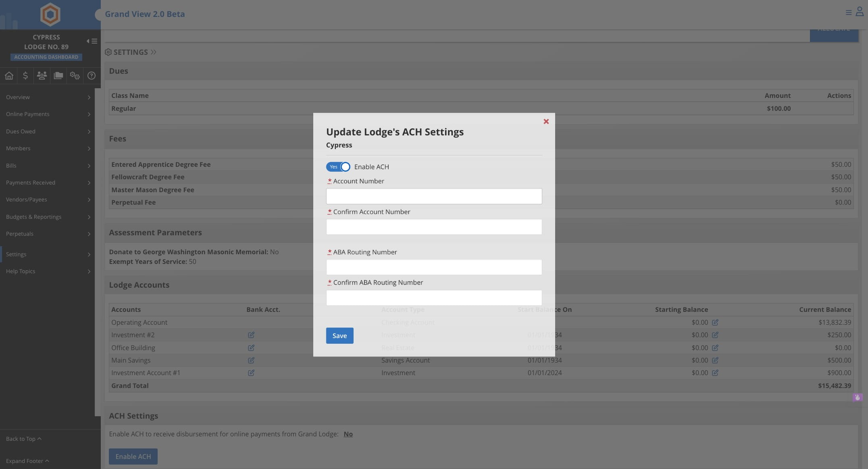The width and height of the screenshot is (868, 469).
Task: Collapse the sidebar with the menu toggle icon
Action: [92, 41]
